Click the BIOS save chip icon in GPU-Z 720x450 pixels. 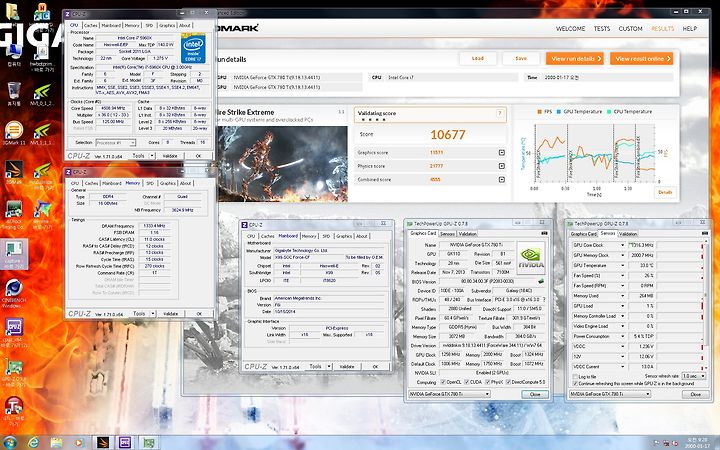click(x=541, y=281)
